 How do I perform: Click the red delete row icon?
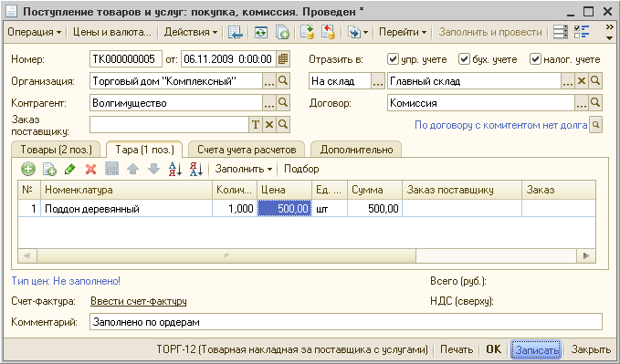(91, 169)
